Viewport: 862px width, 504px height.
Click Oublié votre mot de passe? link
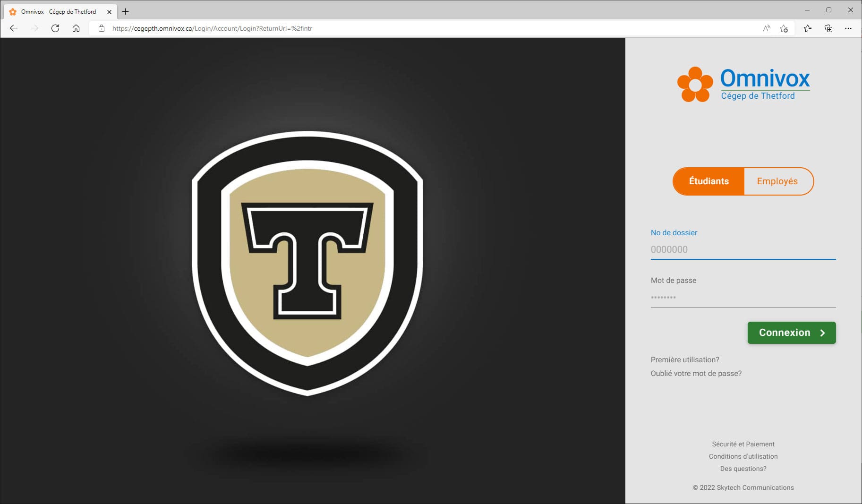pyautogui.click(x=696, y=373)
